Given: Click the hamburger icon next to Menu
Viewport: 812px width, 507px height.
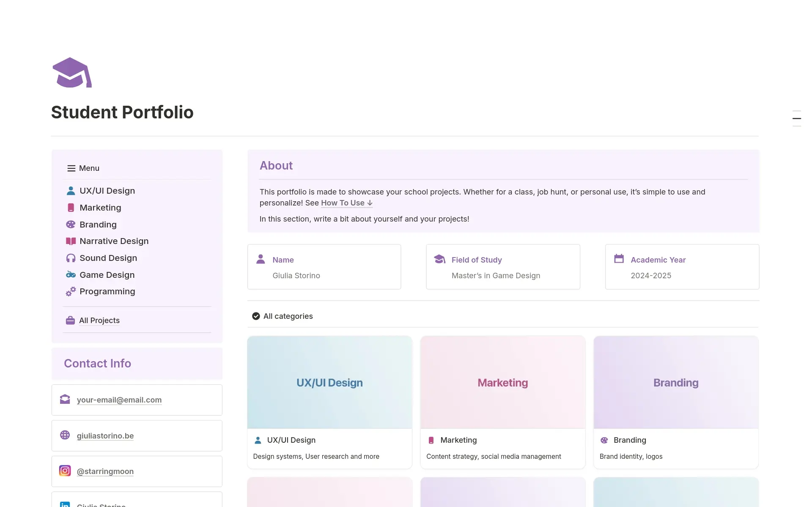Looking at the screenshot, I should click(x=71, y=168).
